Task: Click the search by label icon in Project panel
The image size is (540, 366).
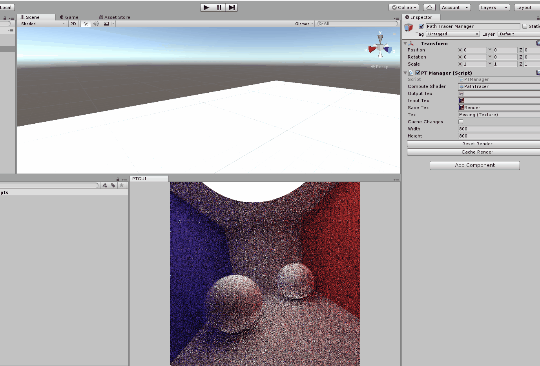Action: [x=113, y=185]
